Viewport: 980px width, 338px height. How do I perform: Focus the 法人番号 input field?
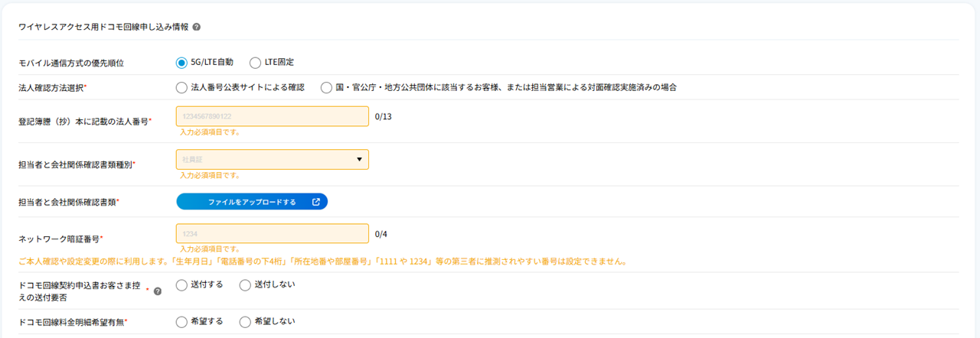[272, 116]
